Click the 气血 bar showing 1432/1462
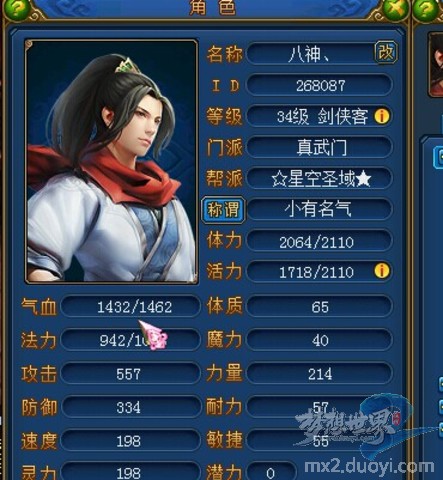Screen dimensions: 443x480 (x=131, y=306)
